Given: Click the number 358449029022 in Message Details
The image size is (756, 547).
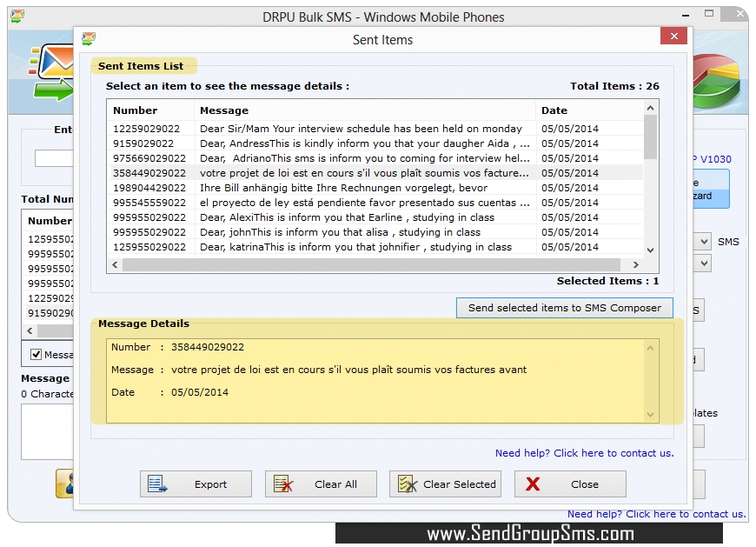Looking at the screenshot, I should click(x=208, y=347).
